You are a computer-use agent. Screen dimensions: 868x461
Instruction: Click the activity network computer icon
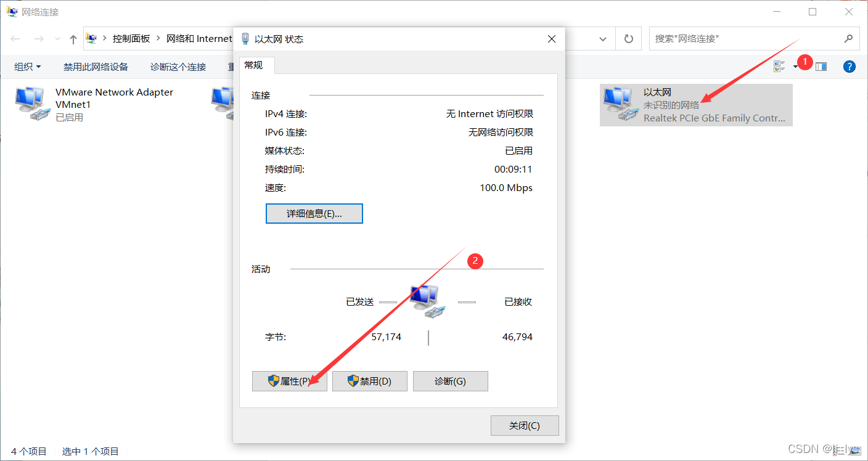tap(428, 301)
